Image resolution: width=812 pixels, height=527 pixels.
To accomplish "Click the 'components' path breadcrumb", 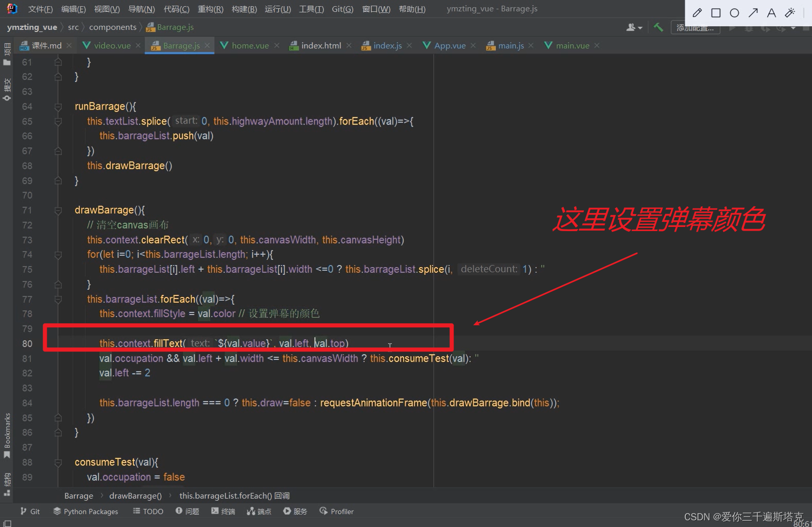I will [113, 27].
